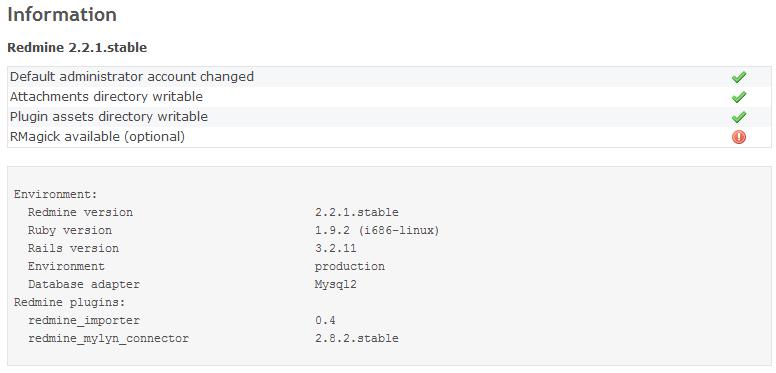Click the Rails version value 3.2.11

click(336, 248)
